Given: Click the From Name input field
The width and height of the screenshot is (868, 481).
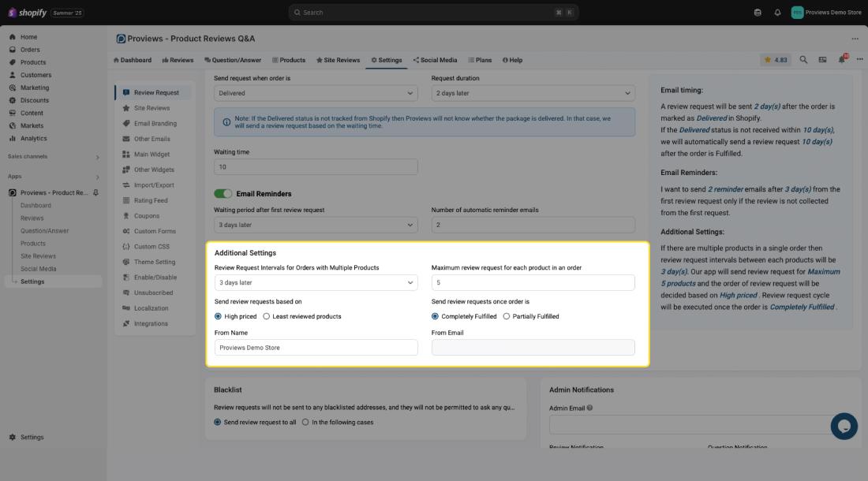Looking at the screenshot, I should tap(316, 348).
